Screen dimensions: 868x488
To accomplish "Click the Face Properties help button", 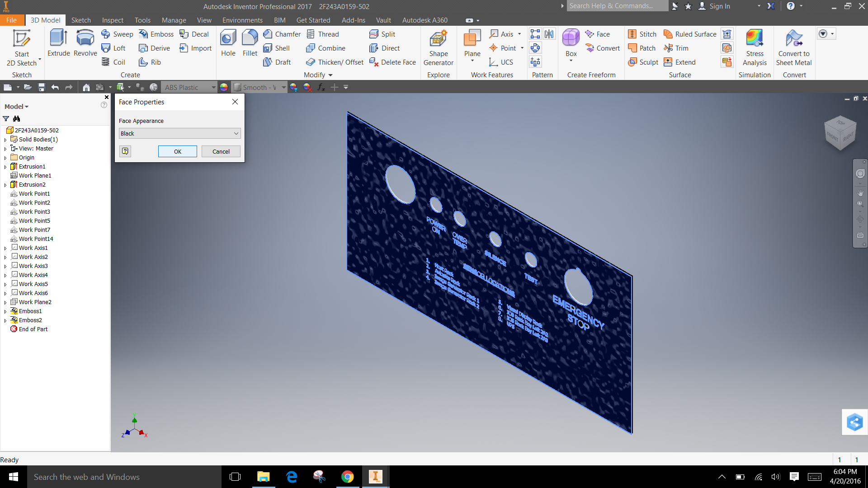I will [125, 151].
